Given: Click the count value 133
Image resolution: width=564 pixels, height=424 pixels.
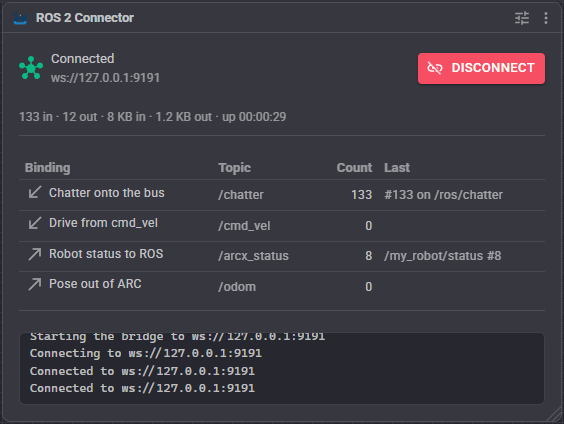Looking at the screenshot, I should coord(361,195).
